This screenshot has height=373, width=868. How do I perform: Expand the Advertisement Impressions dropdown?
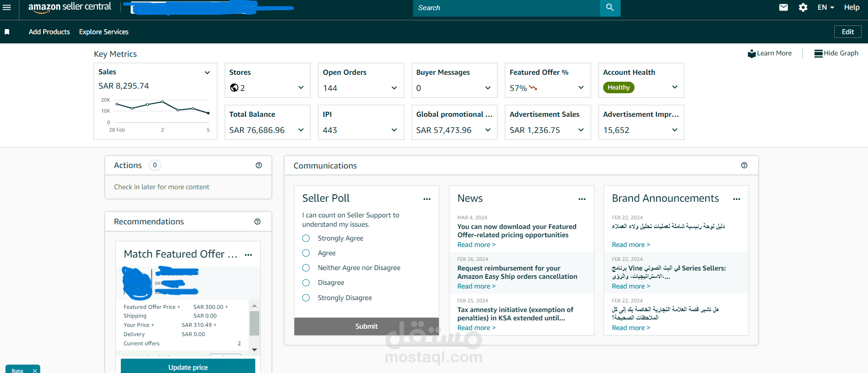pyautogui.click(x=675, y=130)
